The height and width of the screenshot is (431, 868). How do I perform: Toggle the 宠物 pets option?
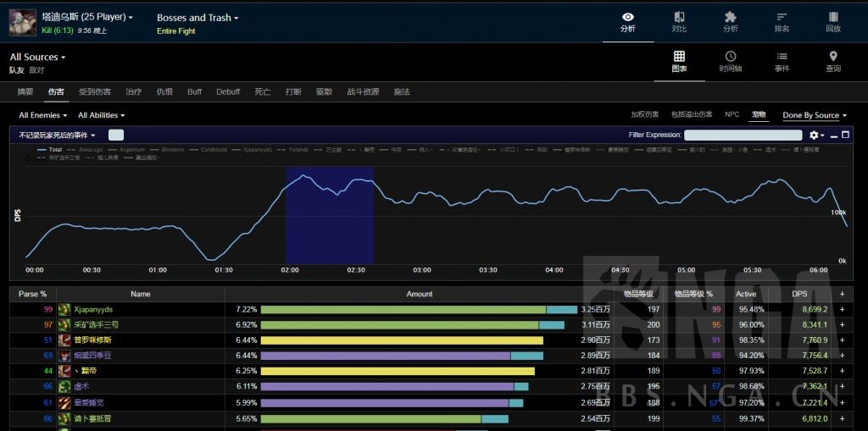point(758,114)
